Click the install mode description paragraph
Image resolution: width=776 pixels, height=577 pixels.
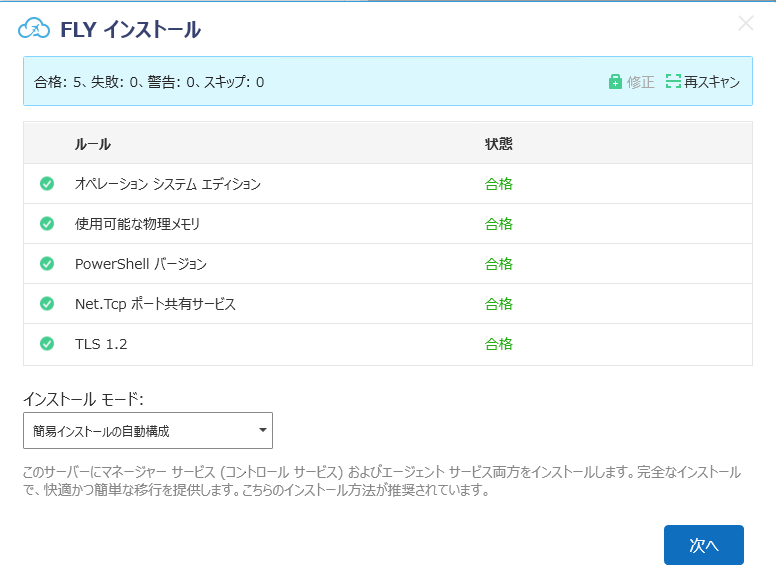382,481
